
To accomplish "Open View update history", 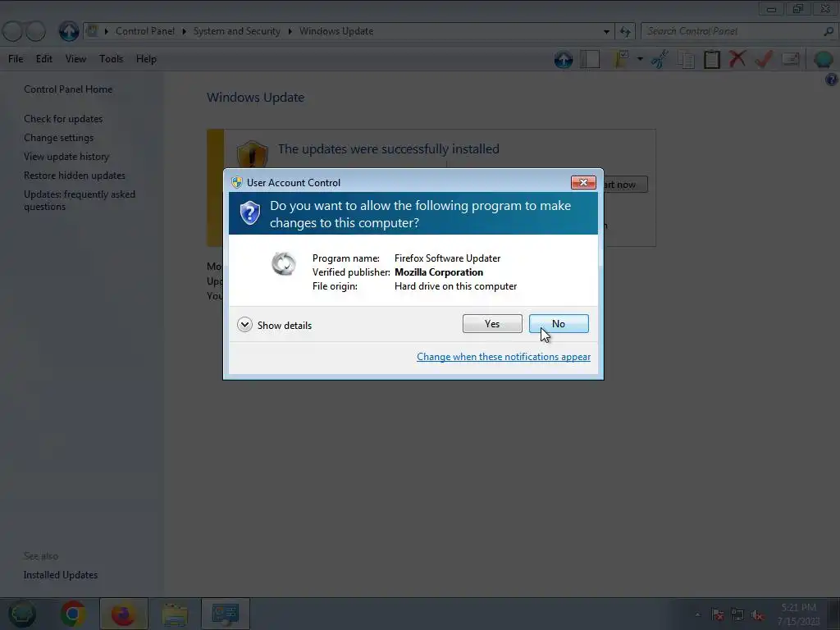I will [66, 157].
